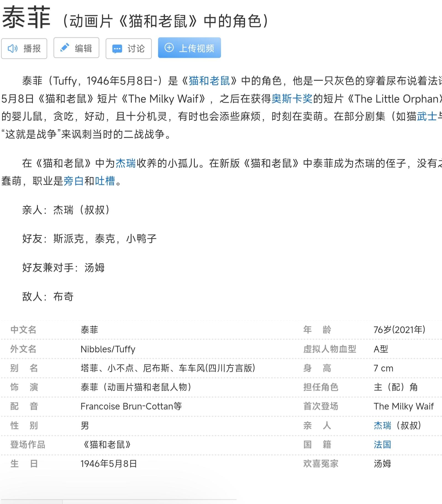Click the height value 7 cm
The width and height of the screenshot is (442, 504).
383,368
